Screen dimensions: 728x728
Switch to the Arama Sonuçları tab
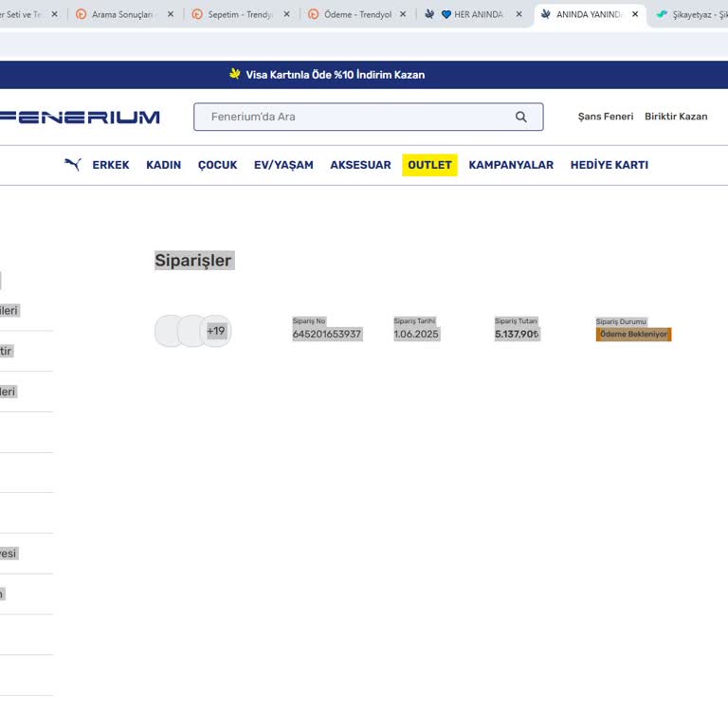(x=121, y=14)
